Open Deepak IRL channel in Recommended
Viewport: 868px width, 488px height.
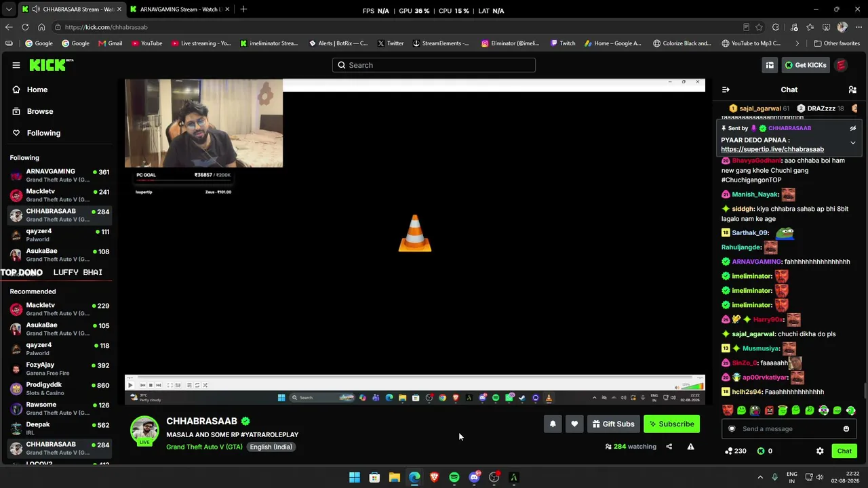tap(60, 428)
